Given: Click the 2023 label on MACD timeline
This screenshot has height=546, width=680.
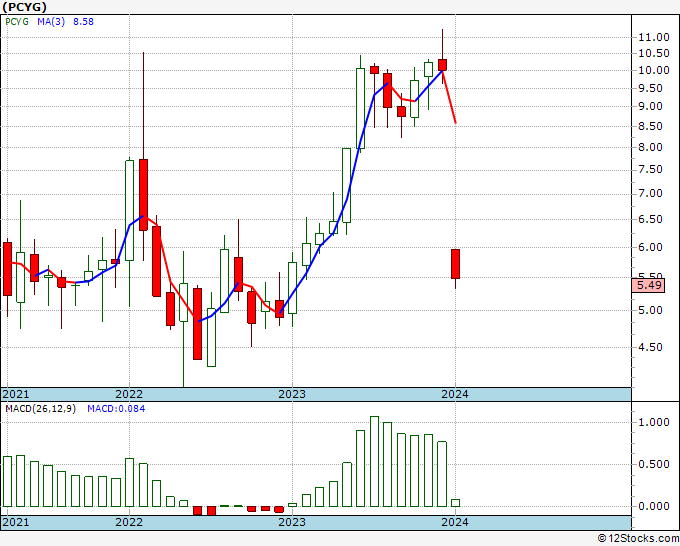Looking at the screenshot, I should [x=292, y=522].
